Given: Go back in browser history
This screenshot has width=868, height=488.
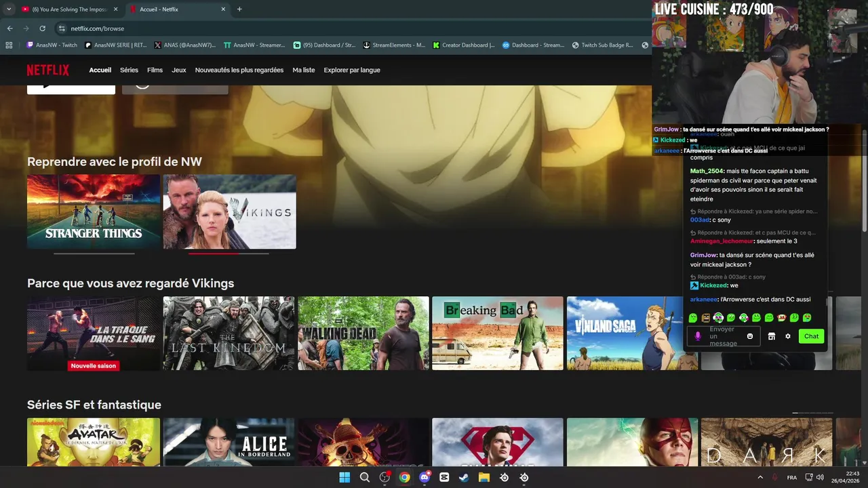Looking at the screenshot, I should [9, 28].
